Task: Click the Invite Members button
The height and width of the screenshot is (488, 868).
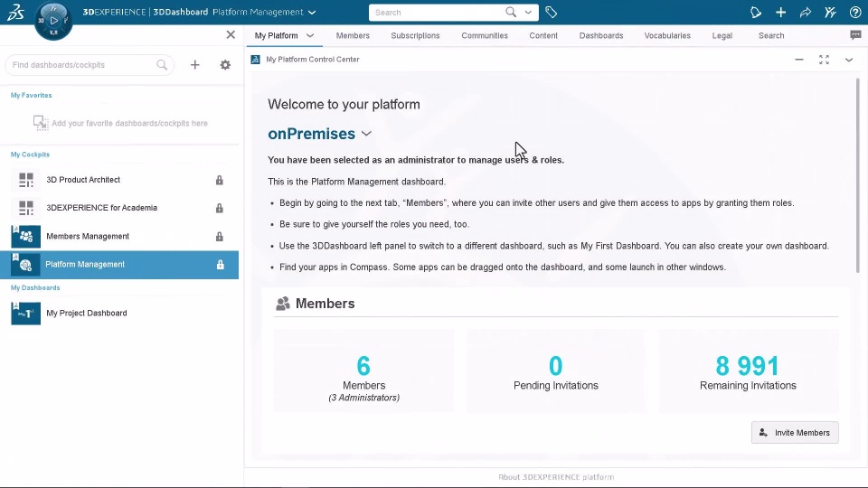Action: click(x=795, y=433)
